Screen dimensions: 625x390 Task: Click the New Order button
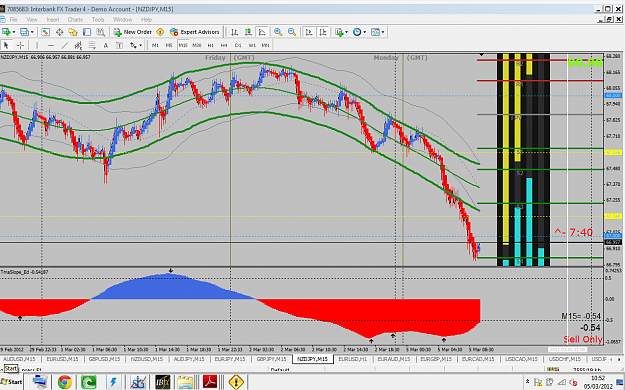click(x=133, y=32)
